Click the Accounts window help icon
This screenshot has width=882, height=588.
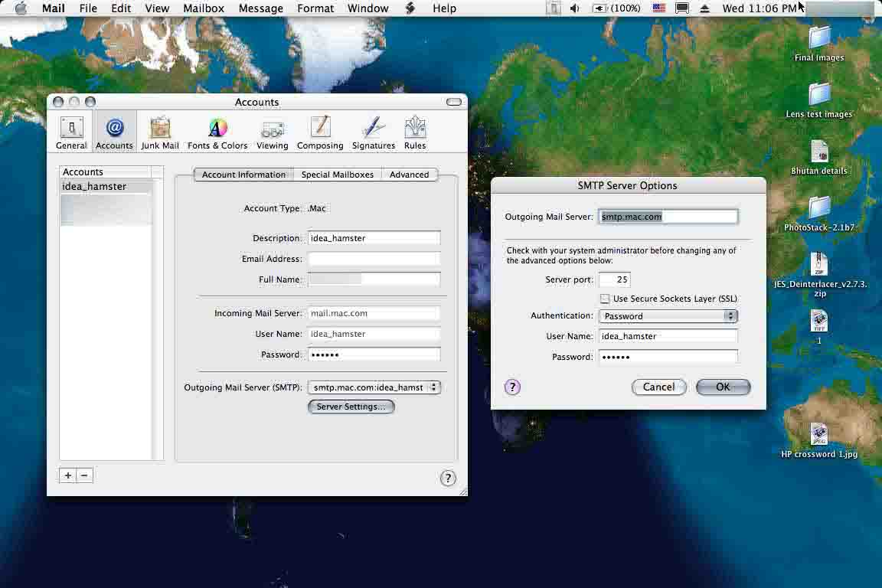(x=448, y=479)
